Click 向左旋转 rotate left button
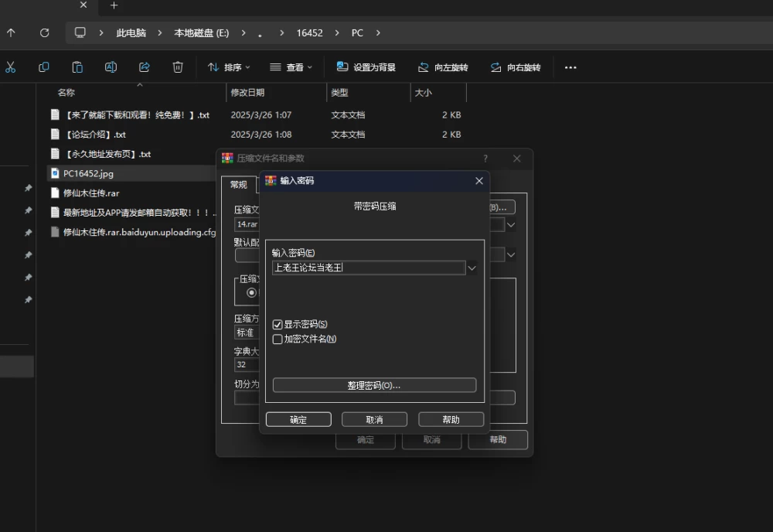The image size is (773, 532). tap(443, 67)
